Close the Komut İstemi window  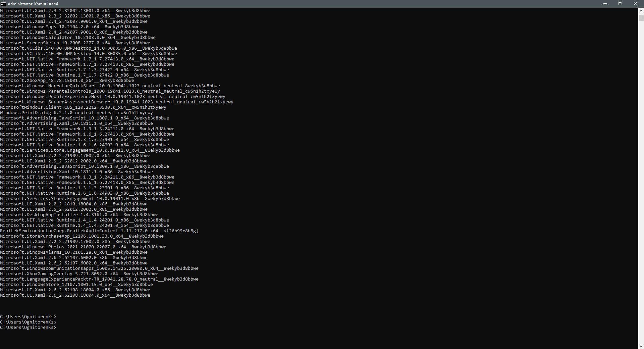click(x=636, y=4)
